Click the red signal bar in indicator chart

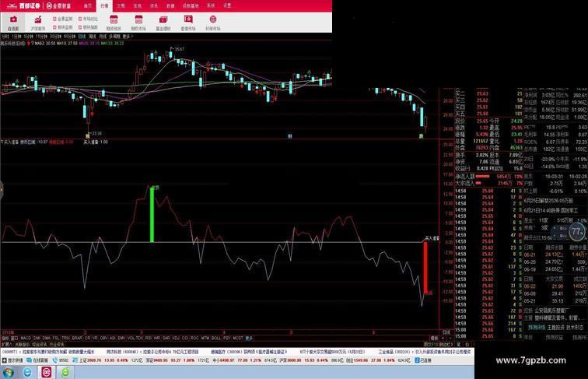coord(425,267)
